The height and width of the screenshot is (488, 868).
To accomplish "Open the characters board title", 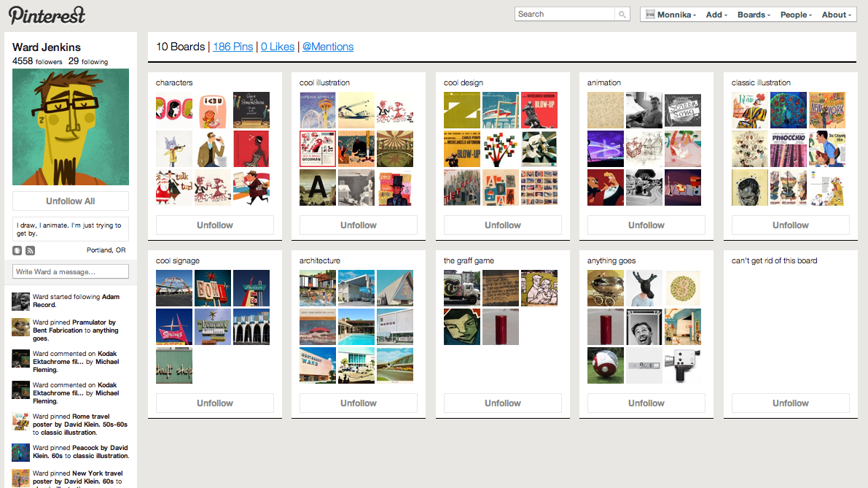I will point(174,82).
